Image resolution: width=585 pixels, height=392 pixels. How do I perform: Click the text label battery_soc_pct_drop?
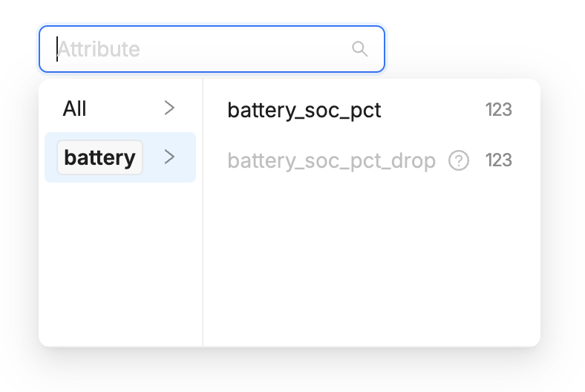point(331,160)
